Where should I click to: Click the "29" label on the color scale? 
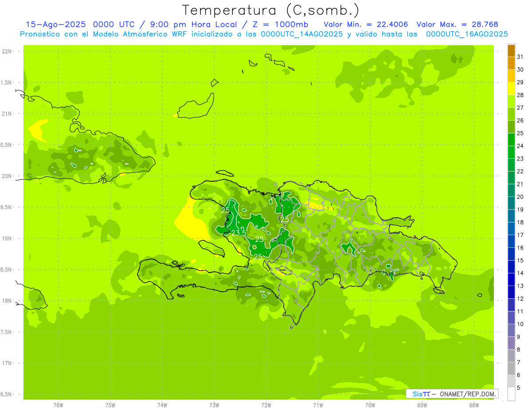coord(520,82)
